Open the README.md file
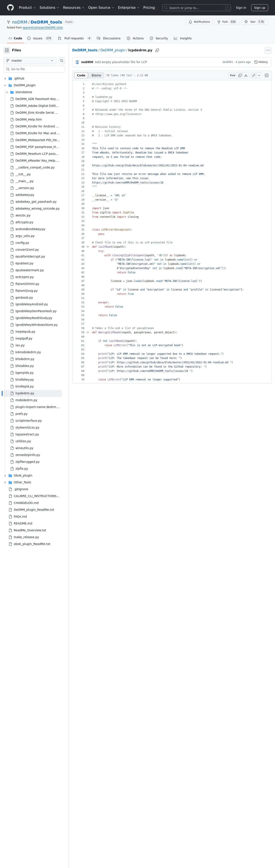275x868 pixels. (x=23, y=523)
